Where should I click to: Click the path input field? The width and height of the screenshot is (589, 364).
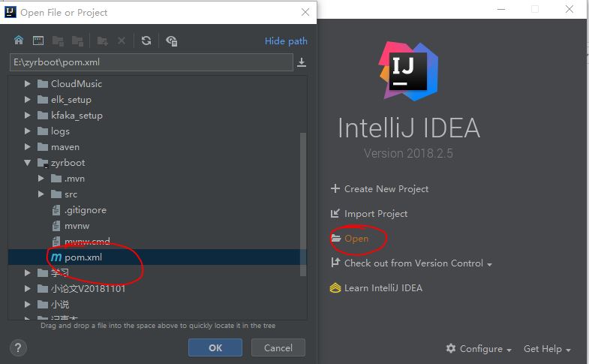click(x=152, y=62)
